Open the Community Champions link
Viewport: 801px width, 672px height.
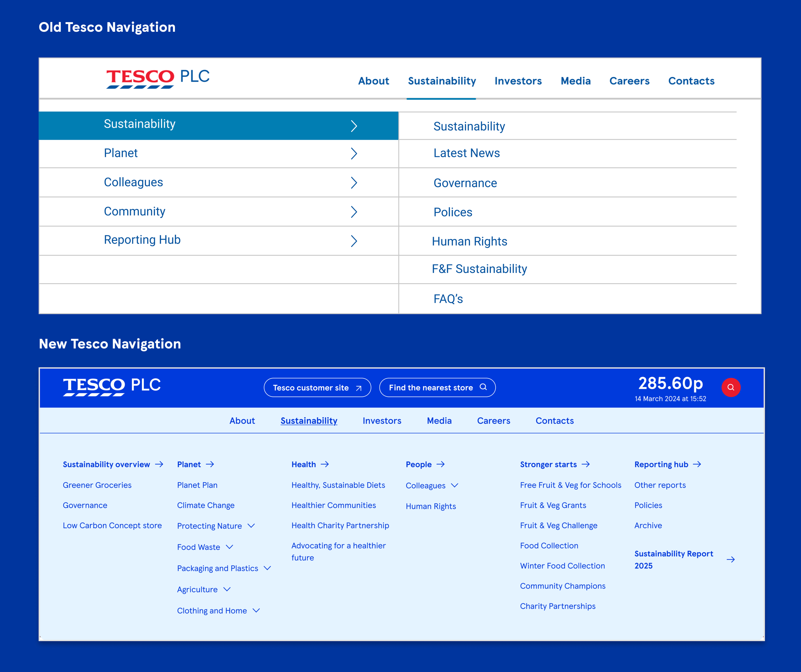[563, 586]
